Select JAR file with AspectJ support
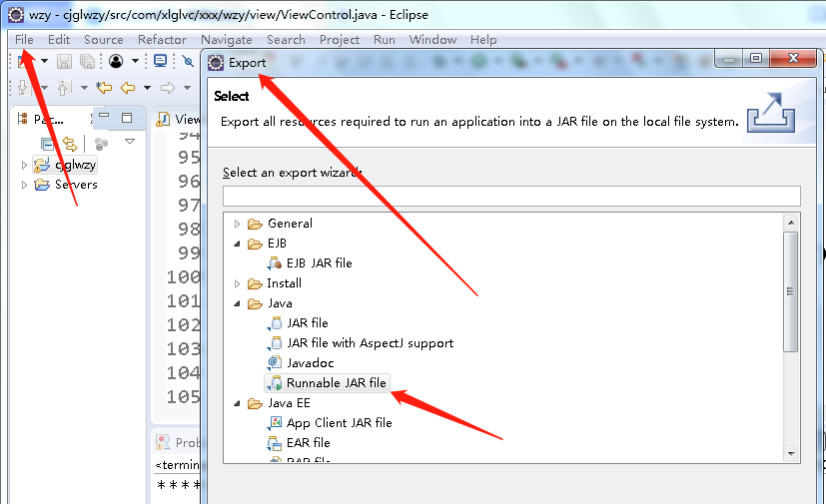 pyautogui.click(x=361, y=343)
